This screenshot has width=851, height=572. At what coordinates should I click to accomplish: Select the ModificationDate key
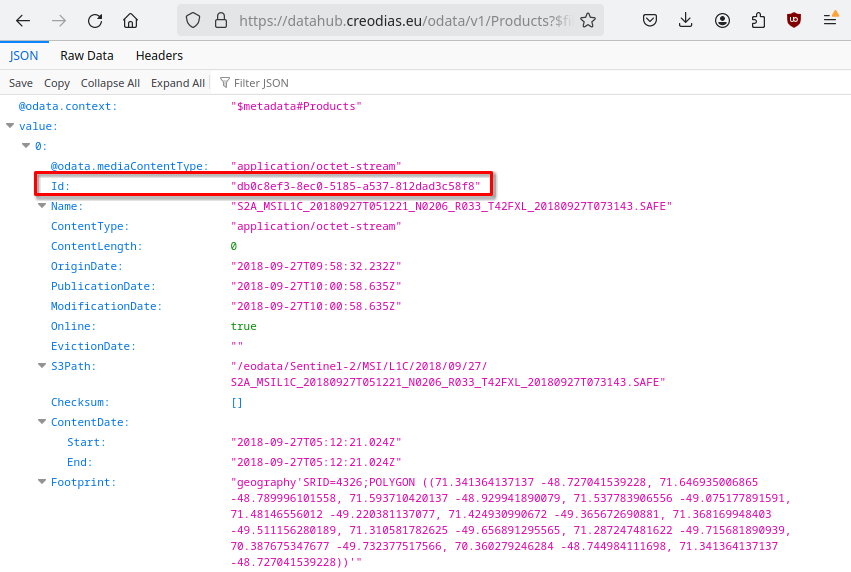tap(106, 307)
